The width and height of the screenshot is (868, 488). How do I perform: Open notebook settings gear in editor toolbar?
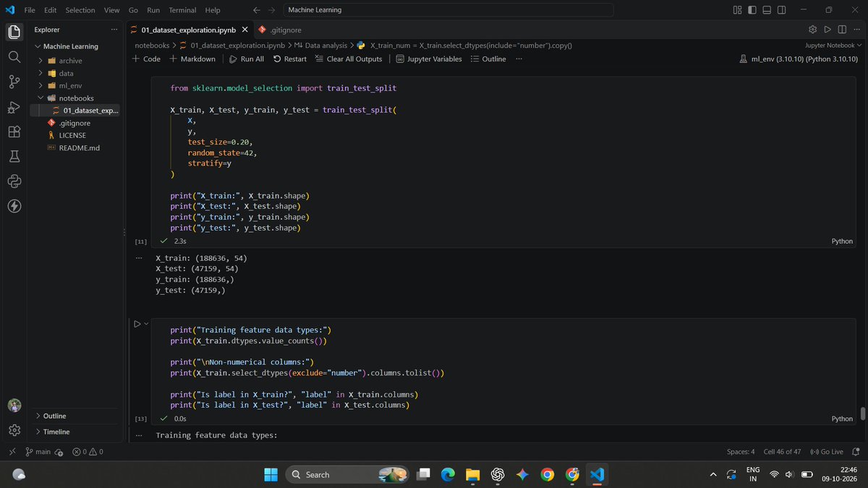[812, 30]
